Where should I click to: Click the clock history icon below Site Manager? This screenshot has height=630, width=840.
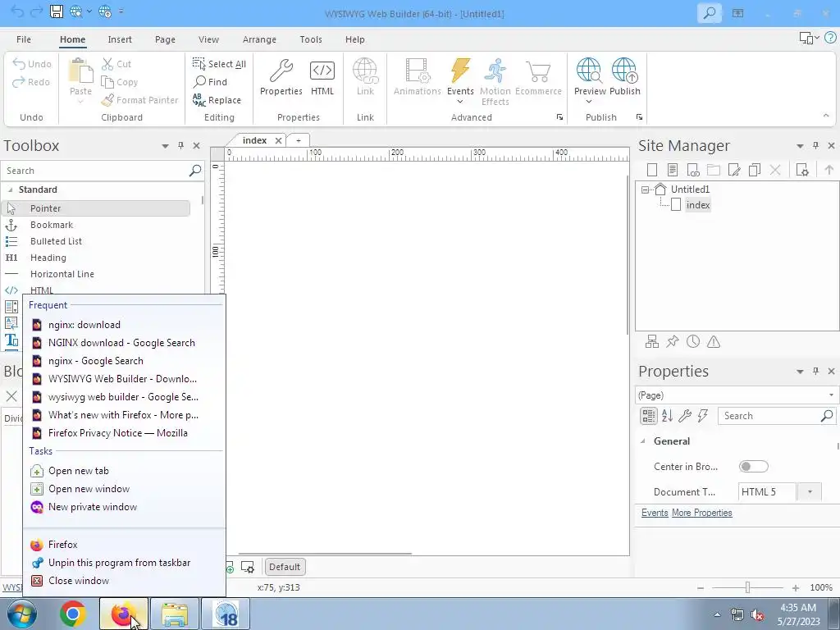pyautogui.click(x=693, y=342)
